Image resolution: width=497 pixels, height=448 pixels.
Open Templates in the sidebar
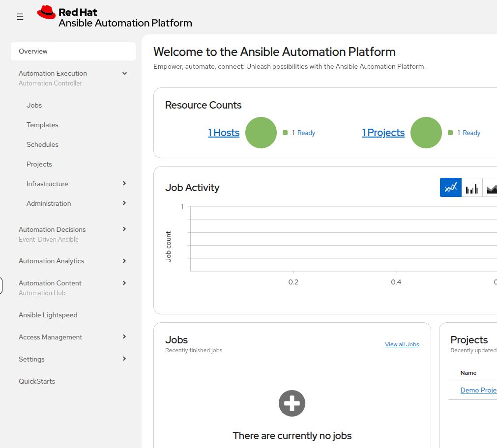(x=42, y=125)
